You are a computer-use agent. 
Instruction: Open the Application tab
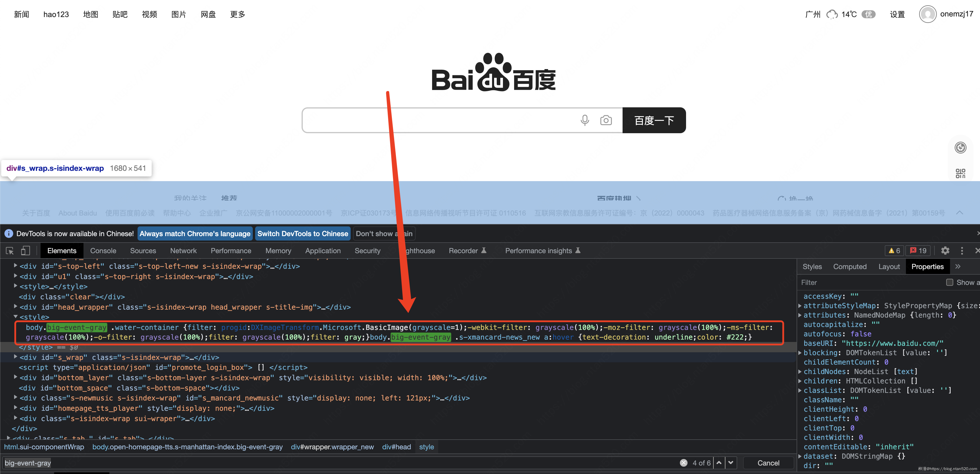pyautogui.click(x=323, y=251)
